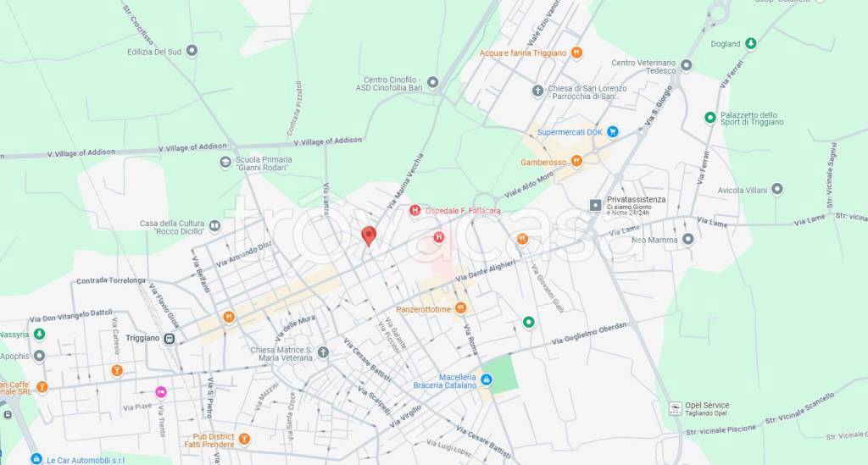This screenshot has height=465, width=868.
Task: Click the pink marker near Via Piave
Action: 160,392
